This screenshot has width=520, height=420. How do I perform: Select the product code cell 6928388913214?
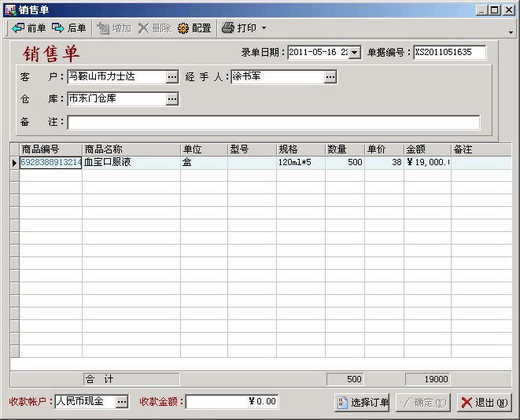[50, 163]
